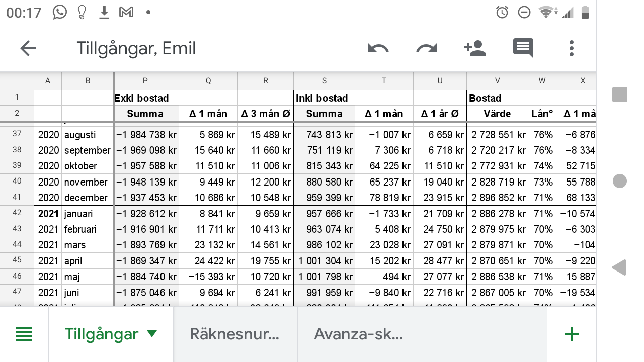Switch to the Avanza-sk... sheet tab
644x362 pixels.
point(359,334)
